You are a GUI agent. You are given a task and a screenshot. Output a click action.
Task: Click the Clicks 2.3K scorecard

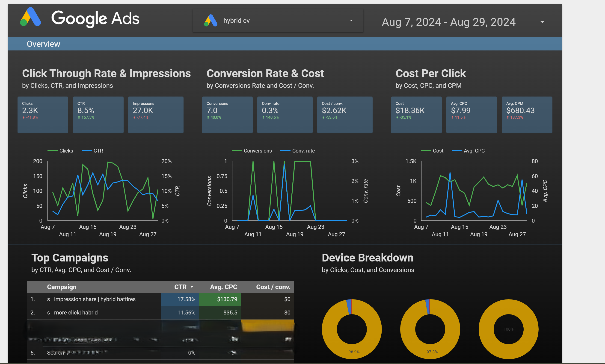tap(43, 115)
